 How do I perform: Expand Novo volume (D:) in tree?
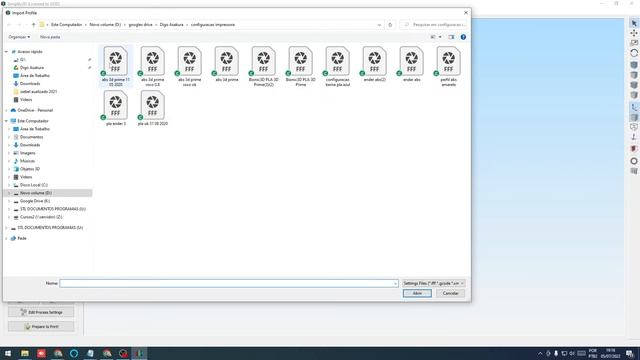pyautogui.click(x=9, y=193)
